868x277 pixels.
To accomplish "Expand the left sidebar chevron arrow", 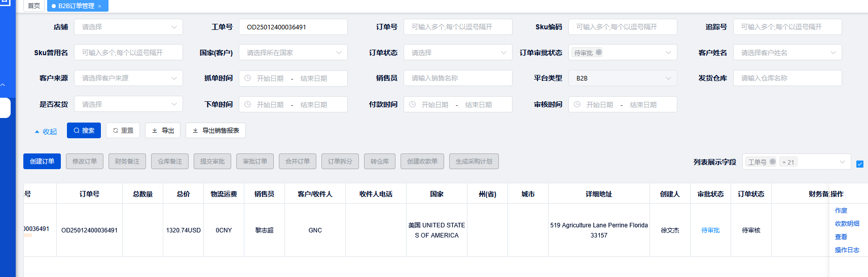I will pos(3,85).
